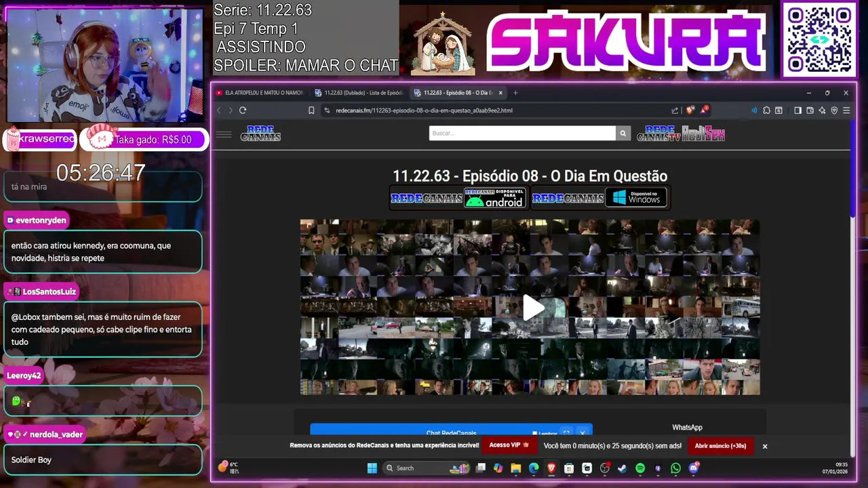The width and height of the screenshot is (868, 488).
Task: Click the taskbar Search box
Action: click(426, 468)
